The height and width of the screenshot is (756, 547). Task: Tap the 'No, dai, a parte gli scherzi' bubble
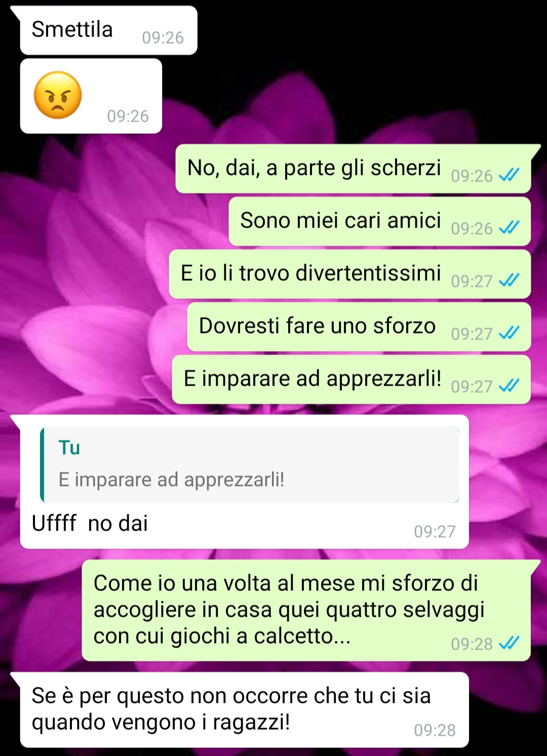pos(353,169)
